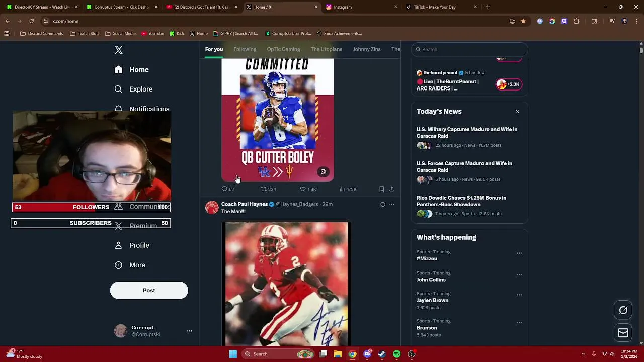Switch to the Johnny Zins tab
Image resolution: width=644 pixels, height=362 pixels.
(x=367, y=49)
